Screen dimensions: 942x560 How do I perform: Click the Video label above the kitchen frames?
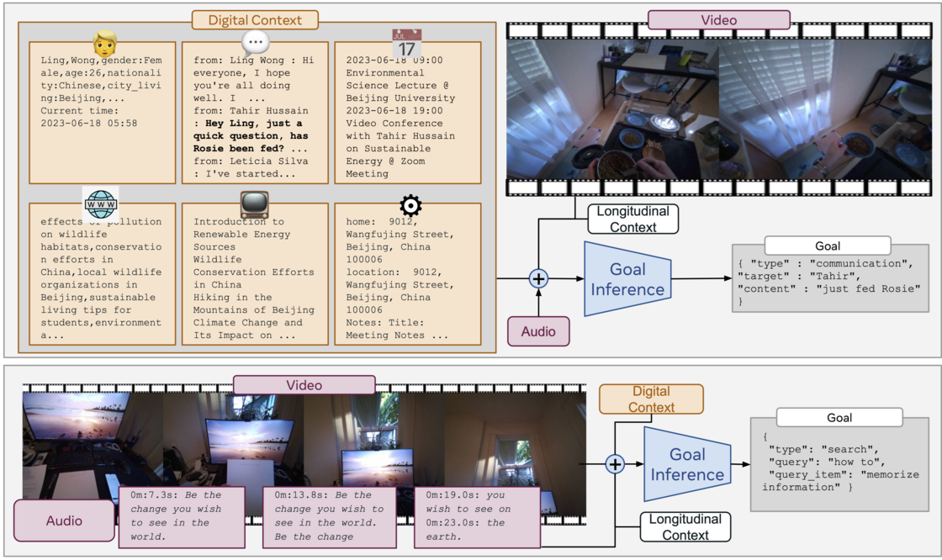tap(718, 19)
